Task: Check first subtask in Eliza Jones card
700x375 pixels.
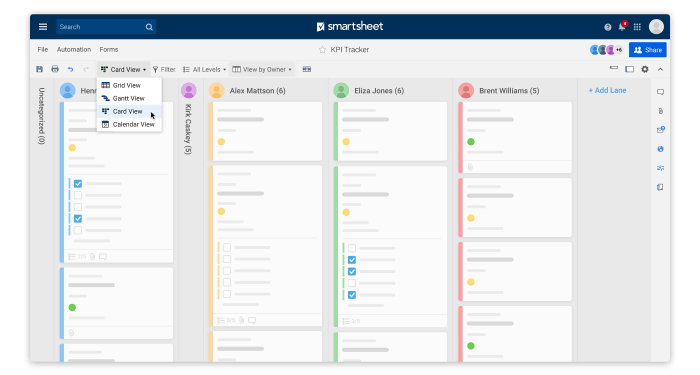Action: point(352,248)
